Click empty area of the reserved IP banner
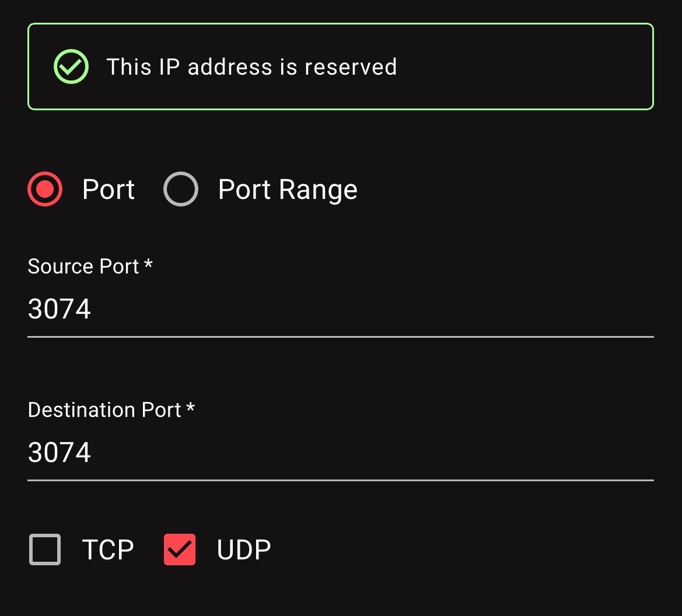Image resolution: width=682 pixels, height=616 pixels. (x=522, y=66)
